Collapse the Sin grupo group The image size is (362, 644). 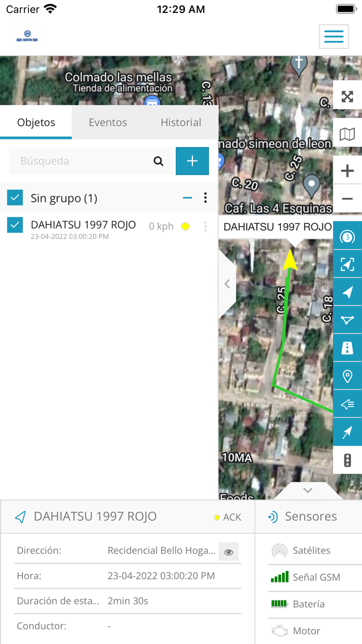(188, 198)
